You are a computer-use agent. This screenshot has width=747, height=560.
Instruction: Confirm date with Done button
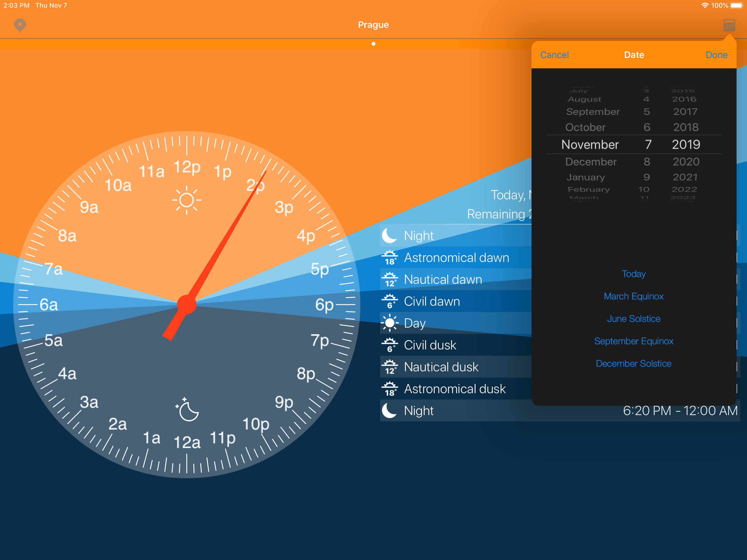pos(716,55)
